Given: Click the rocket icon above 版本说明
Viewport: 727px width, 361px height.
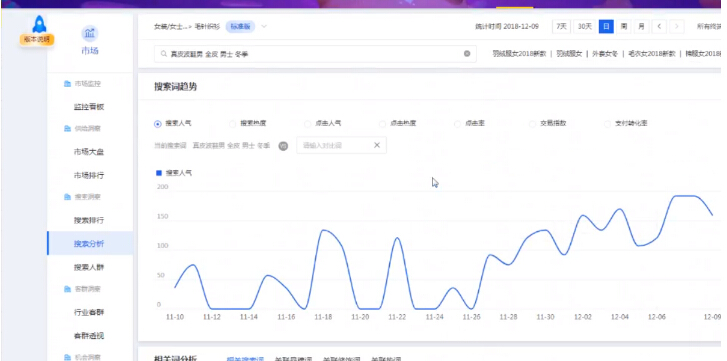Looking at the screenshot, I should (39, 24).
